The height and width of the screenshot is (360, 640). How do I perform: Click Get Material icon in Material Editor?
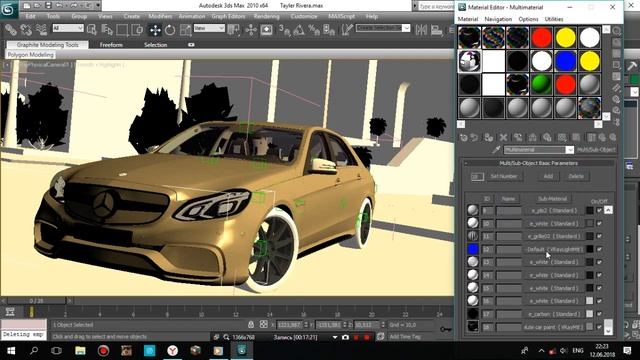pos(464,138)
